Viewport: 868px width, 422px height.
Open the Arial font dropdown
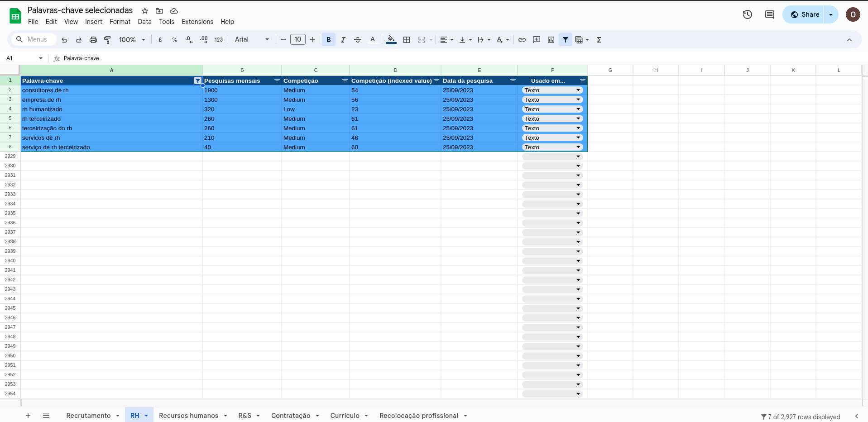coord(252,40)
